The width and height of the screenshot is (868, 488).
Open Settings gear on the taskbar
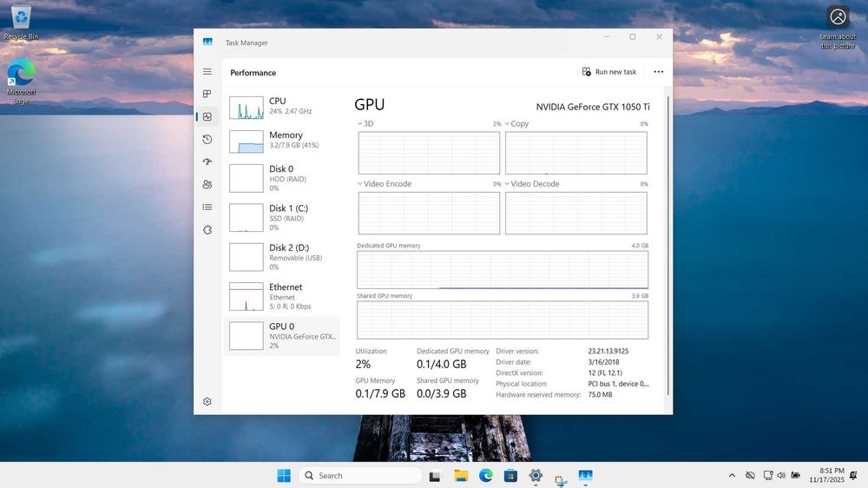click(536, 476)
